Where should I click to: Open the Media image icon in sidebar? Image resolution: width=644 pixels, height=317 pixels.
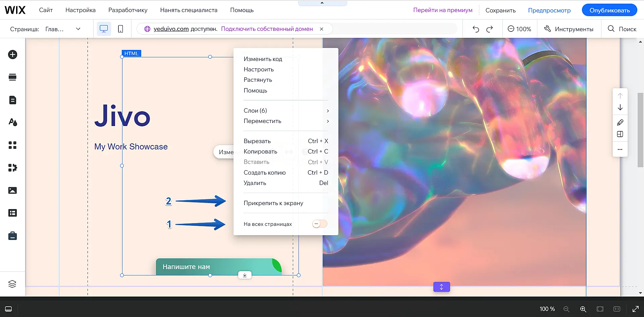pos(13,190)
